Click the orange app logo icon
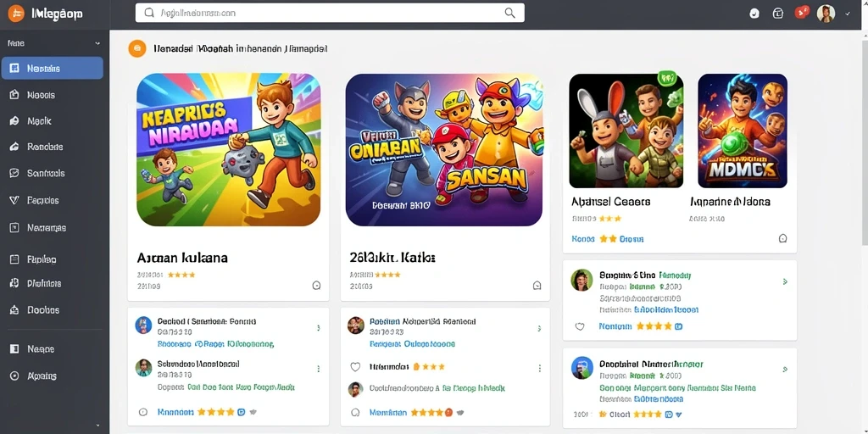This screenshot has height=434, width=868. [16, 14]
